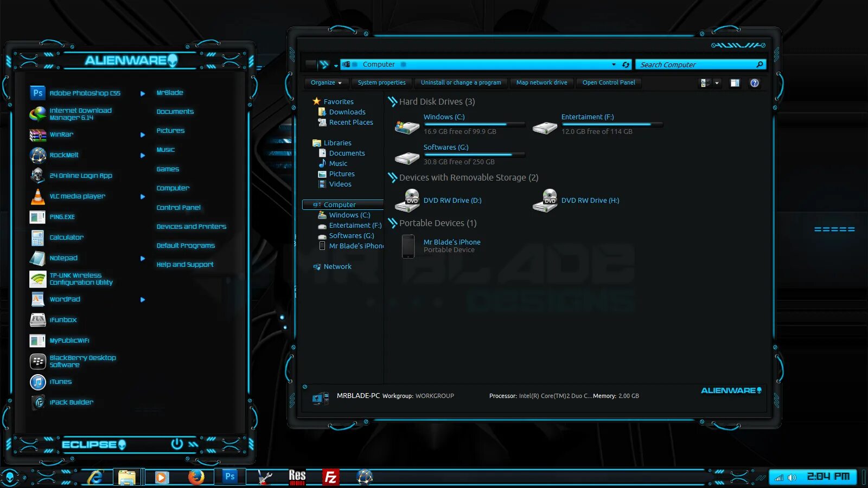Launch Internet Download Manager 6.14 icon
This screenshot has height=488, width=868.
pos(37,114)
